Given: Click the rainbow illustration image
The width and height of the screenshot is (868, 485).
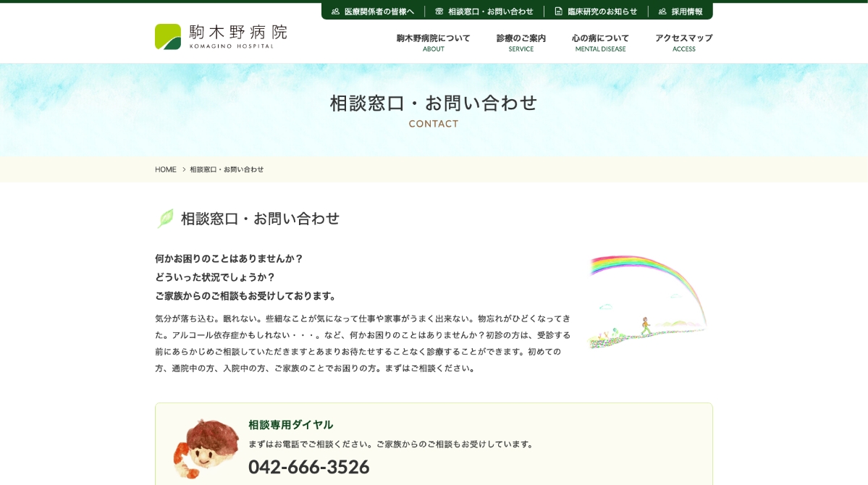Looking at the screenshot, I should (x=646, y=300).
